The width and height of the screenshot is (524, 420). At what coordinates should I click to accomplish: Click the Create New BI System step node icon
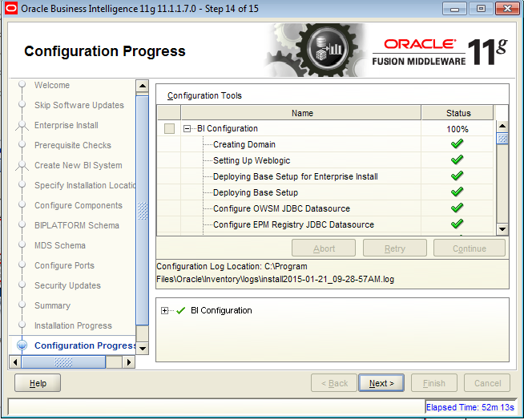tap(22, 166)
